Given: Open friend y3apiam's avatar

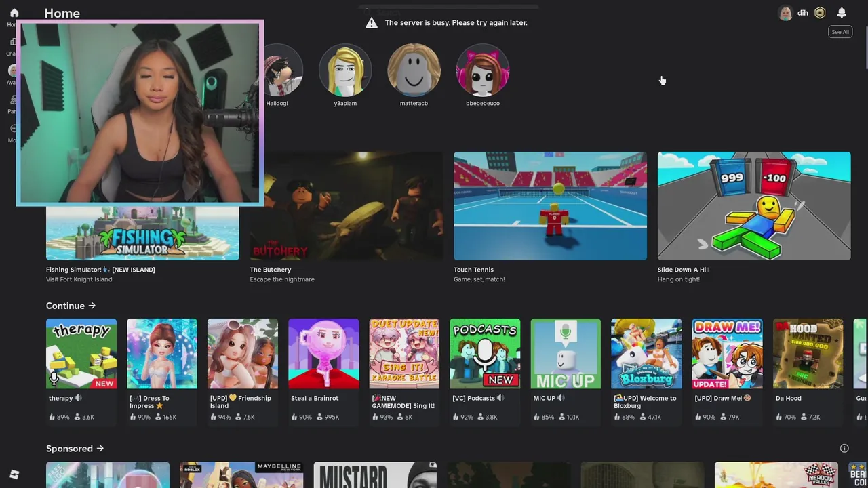Looking at the screenshot, I should click(345, 70).
